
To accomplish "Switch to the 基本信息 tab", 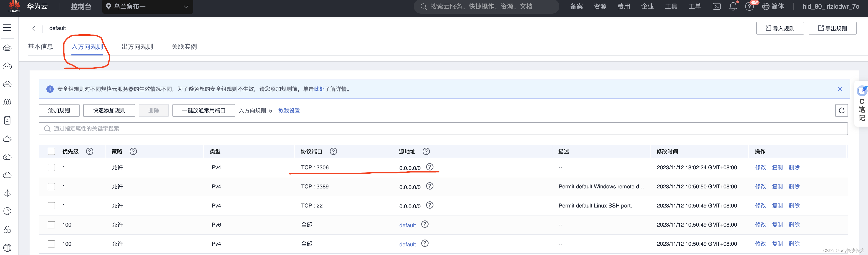I will click(40, 47).
